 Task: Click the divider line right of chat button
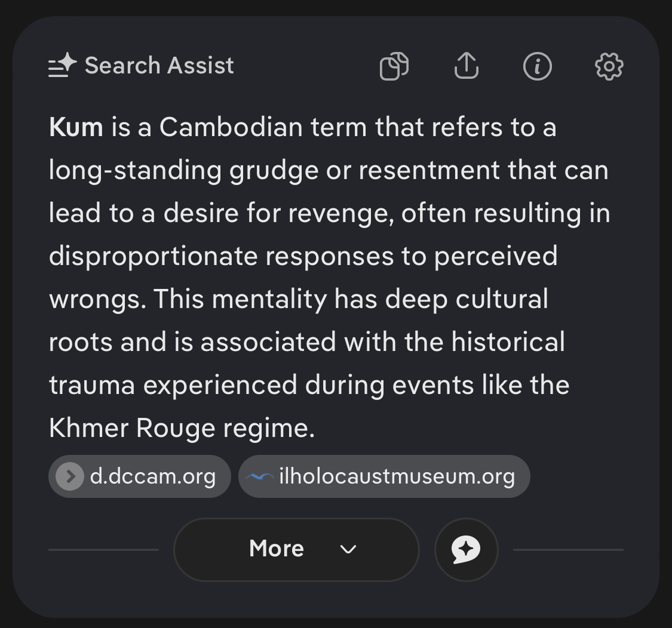[x=568, y=550]
